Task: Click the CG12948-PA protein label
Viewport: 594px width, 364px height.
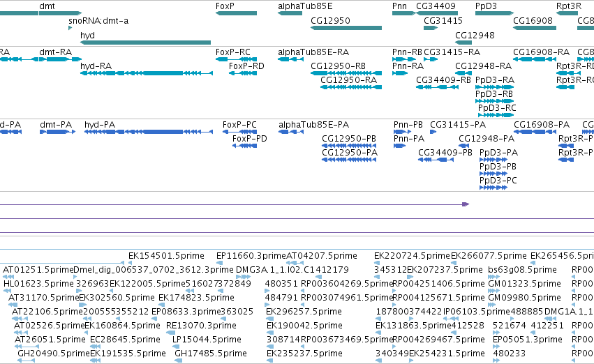Action: (487, 139)
